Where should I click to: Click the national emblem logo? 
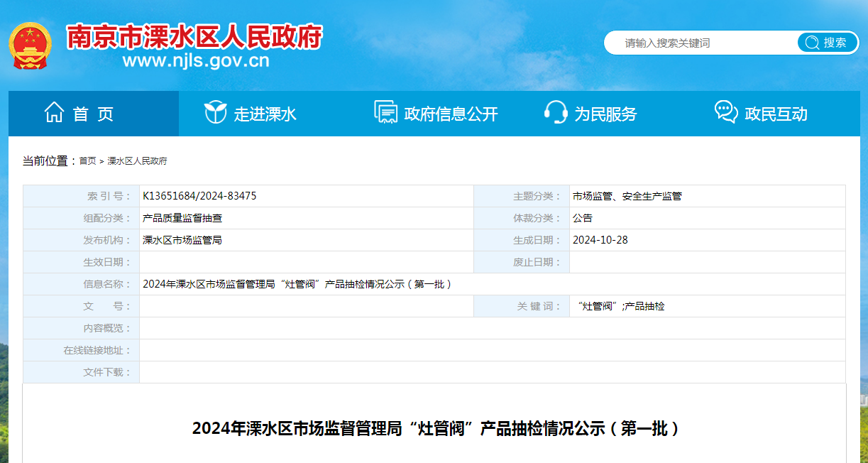pyautogui.click(x=30, y=45)
